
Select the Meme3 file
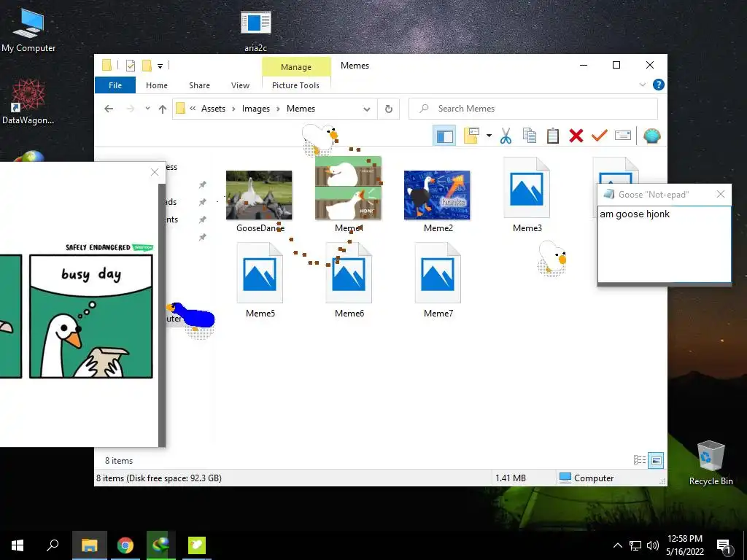(527, 194)
